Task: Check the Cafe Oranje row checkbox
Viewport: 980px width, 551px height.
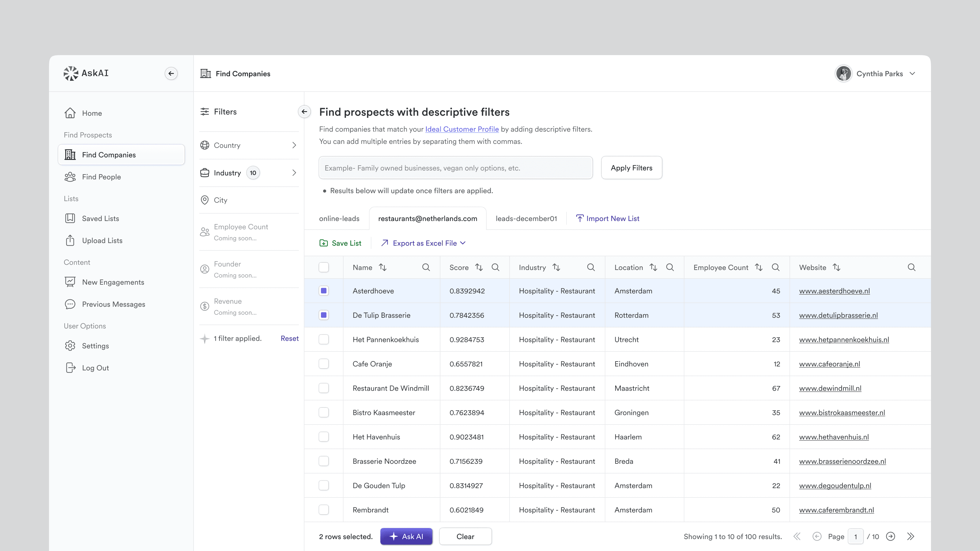Action: coord(324,364)
